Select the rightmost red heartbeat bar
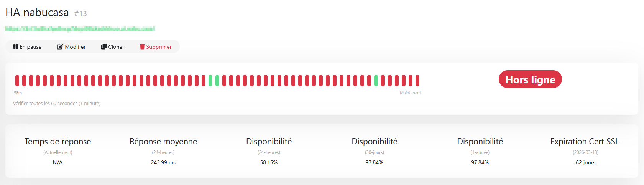Screen dimensions: 644x185 pos(417,81)
